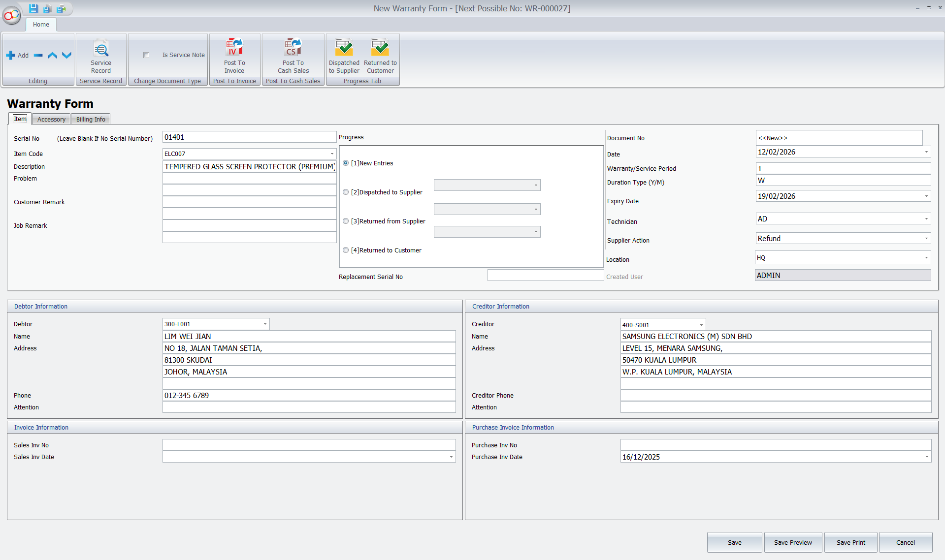Open the Billing Info tab
Image resolution: width=945 pixels, height=560 pixels.
[91, 119]
